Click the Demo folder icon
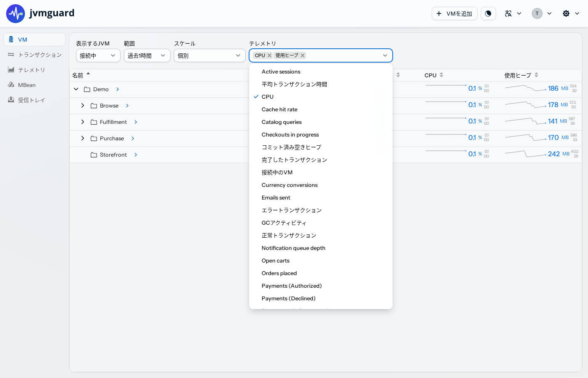The width and height of the screenshot is (588, 378). pos(87,89)
